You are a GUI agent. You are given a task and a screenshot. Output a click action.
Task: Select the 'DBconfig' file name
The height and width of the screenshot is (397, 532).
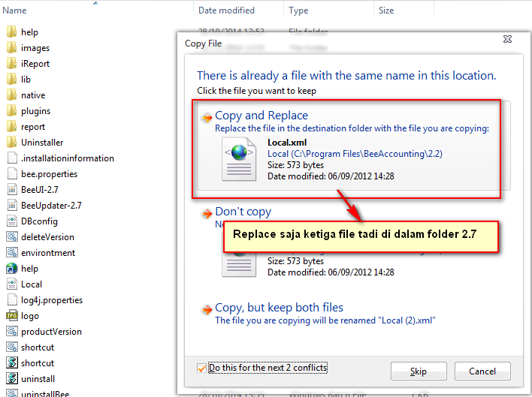coord(39,221)
